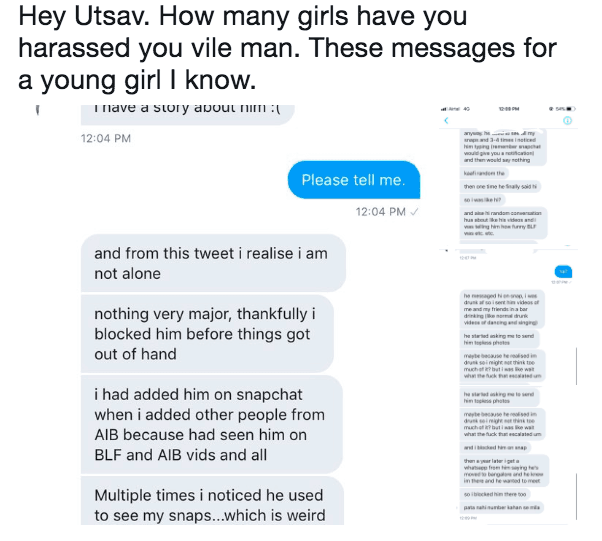Click the 12:04 PM timestamp under the first message
This screenshot has width=602, height=541.
click(106, 138)
